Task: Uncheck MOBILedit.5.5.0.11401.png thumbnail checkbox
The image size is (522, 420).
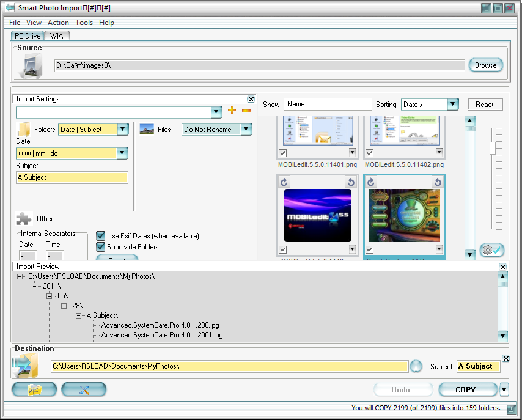Action: 282,153
